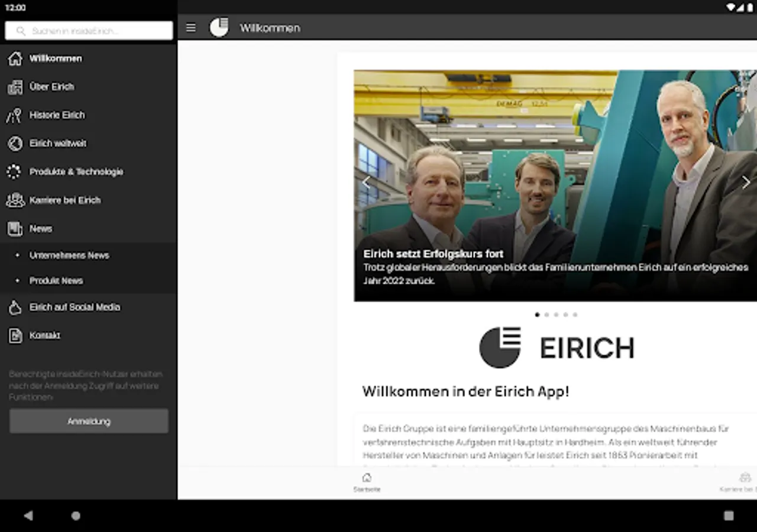Click the Eirich auf Social Media icon
Viewport: 757px width, 532px height.
[15, 307]
